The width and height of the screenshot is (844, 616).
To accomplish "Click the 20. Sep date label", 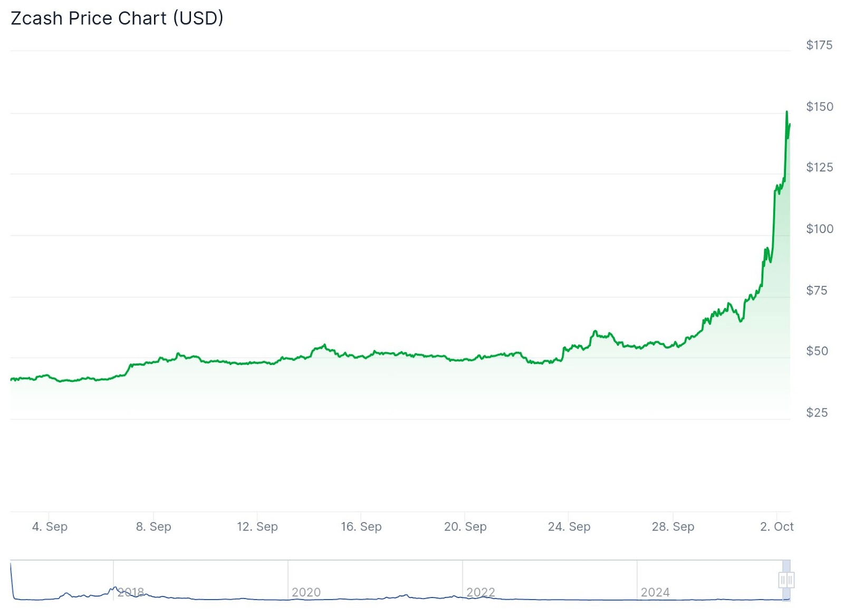I will click(x=465, y=526).
